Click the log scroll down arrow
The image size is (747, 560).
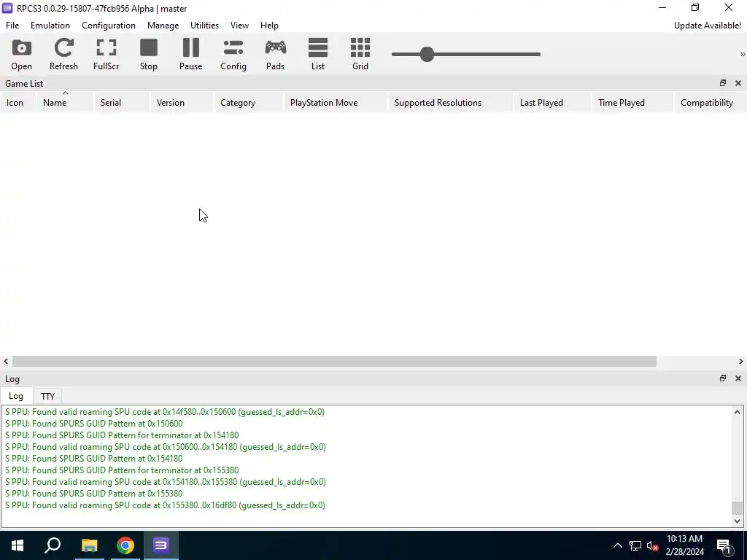[737, 521]
